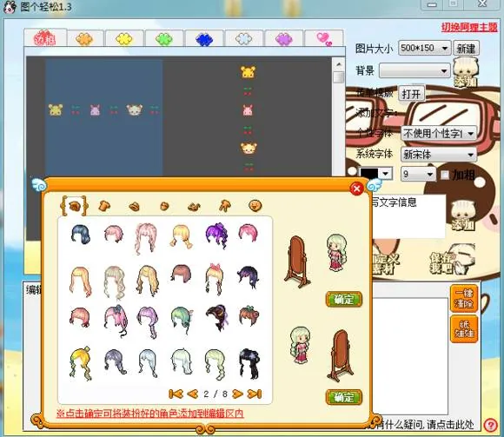The height and width of the screenshot is (437, 504).
Task: Open the yellow flower tab
Action: [x=124, y=39]
